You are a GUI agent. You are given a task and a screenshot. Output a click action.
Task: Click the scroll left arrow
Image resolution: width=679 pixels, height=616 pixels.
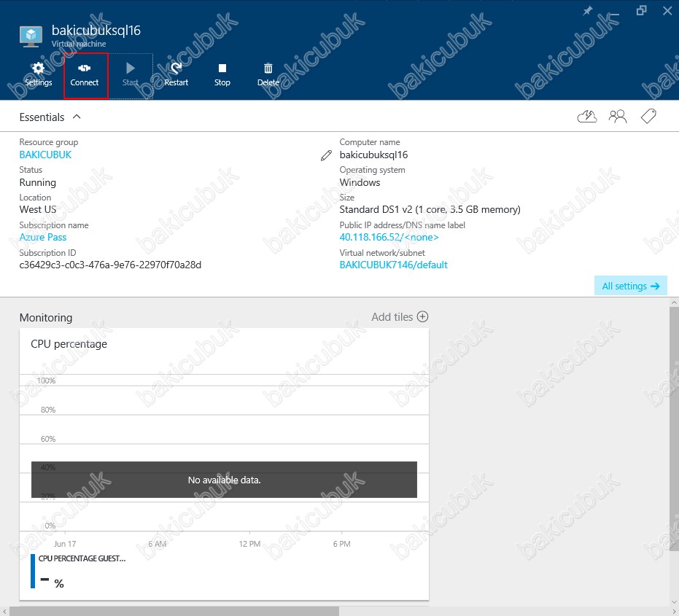(4, 611)
